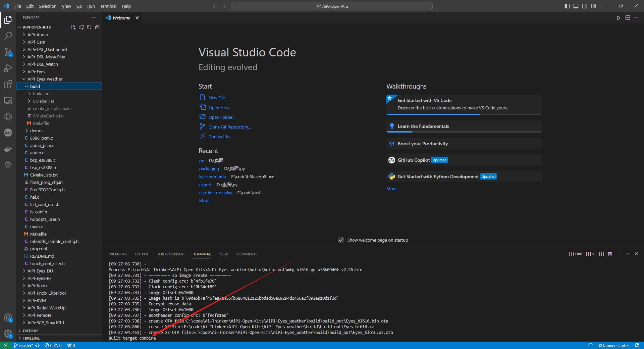Viewport: 644px width, 349px height.
Task: Click the Run play icon in editor toolbar
Action: click(619, 18)
